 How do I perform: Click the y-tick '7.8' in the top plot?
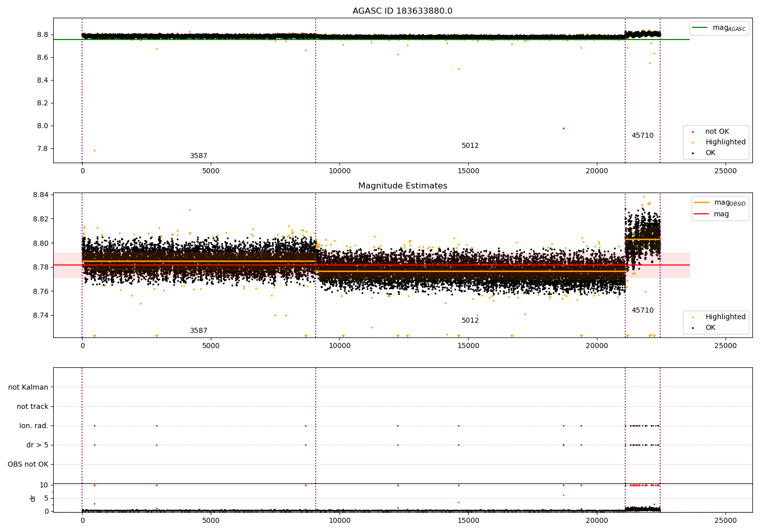(43, 148)
